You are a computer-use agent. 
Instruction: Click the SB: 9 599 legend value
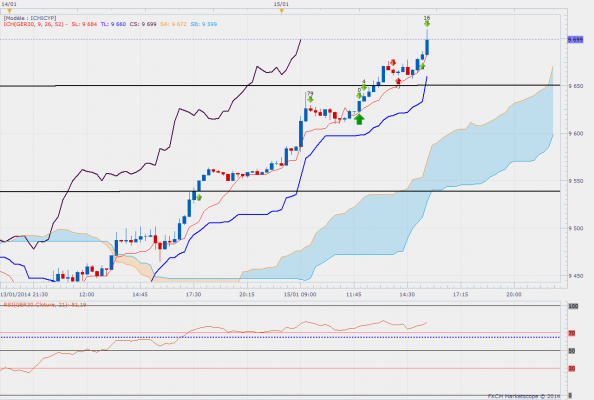click(204, 24)
